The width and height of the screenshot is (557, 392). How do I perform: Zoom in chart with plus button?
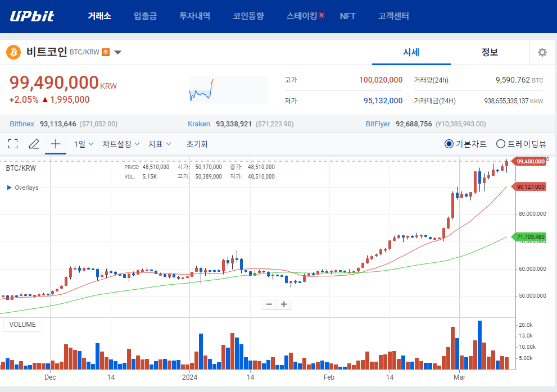(284, 304)
